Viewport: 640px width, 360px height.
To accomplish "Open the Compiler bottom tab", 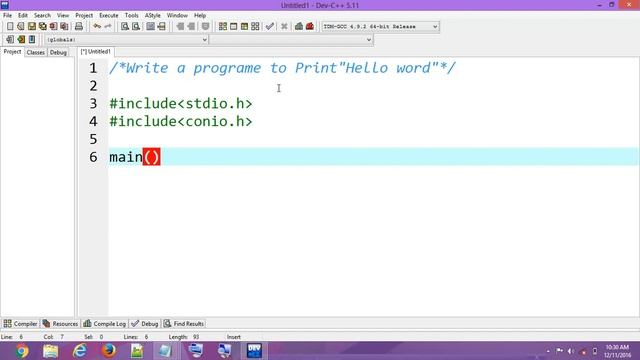I will pos(20,324).
